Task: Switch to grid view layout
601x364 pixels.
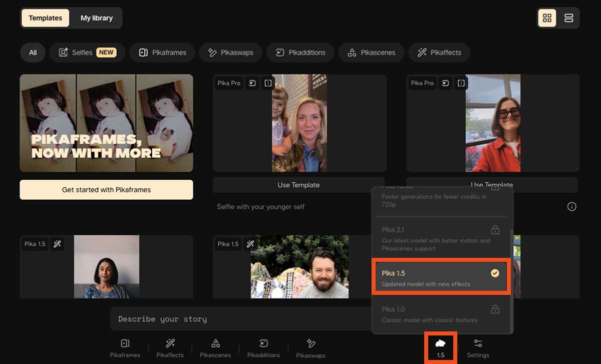Action: [547, 18]
